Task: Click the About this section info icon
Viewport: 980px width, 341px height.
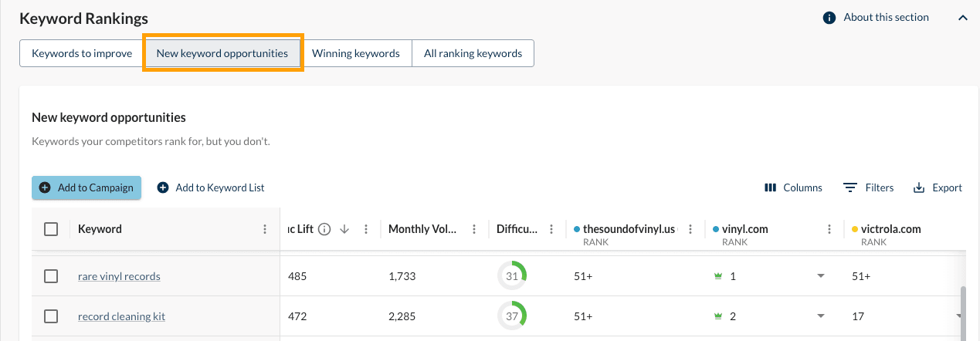Action: click(x=829, y=18)
